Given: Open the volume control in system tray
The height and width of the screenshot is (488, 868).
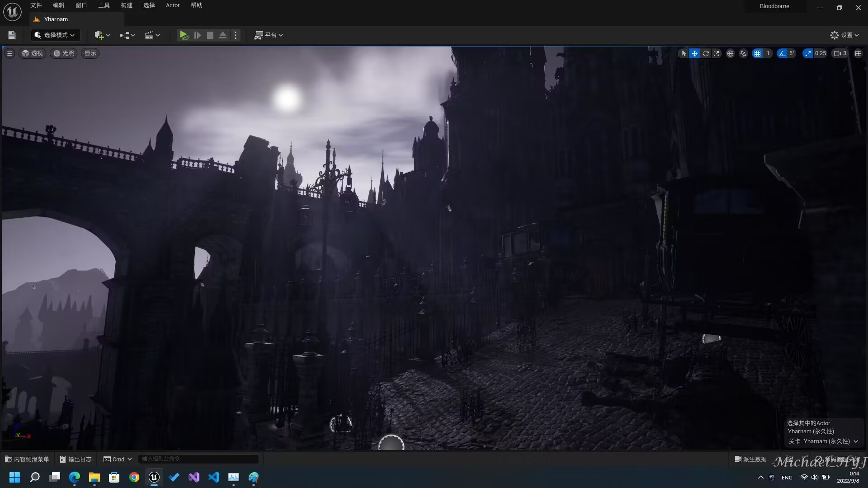Looking at the screenshot, I should pyautogui.click(x=815, y=477).
